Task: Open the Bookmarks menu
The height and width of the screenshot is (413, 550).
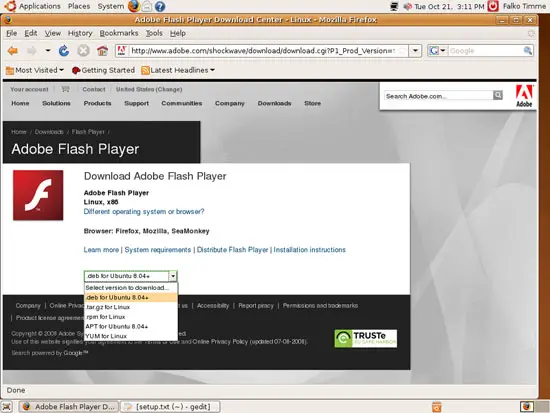Action: click(119, 33)
